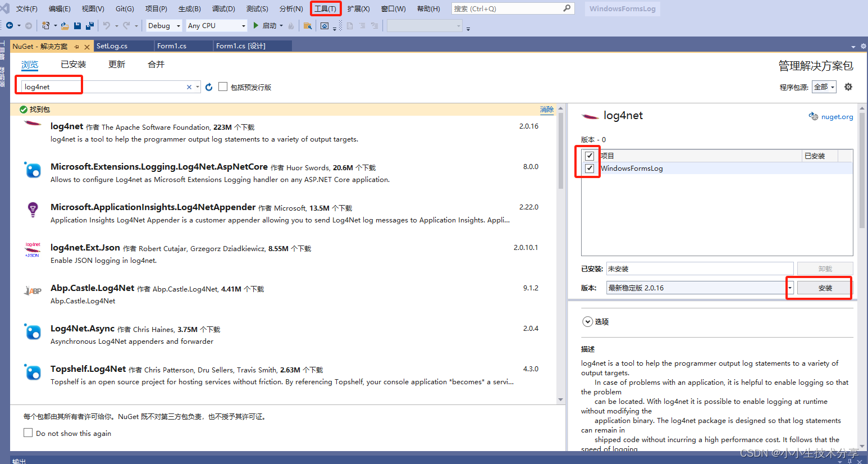Image resolution: width=868 pixels, height=464 pixels.
Task: Open the Git(G) menu
Action: coord(125,8)
